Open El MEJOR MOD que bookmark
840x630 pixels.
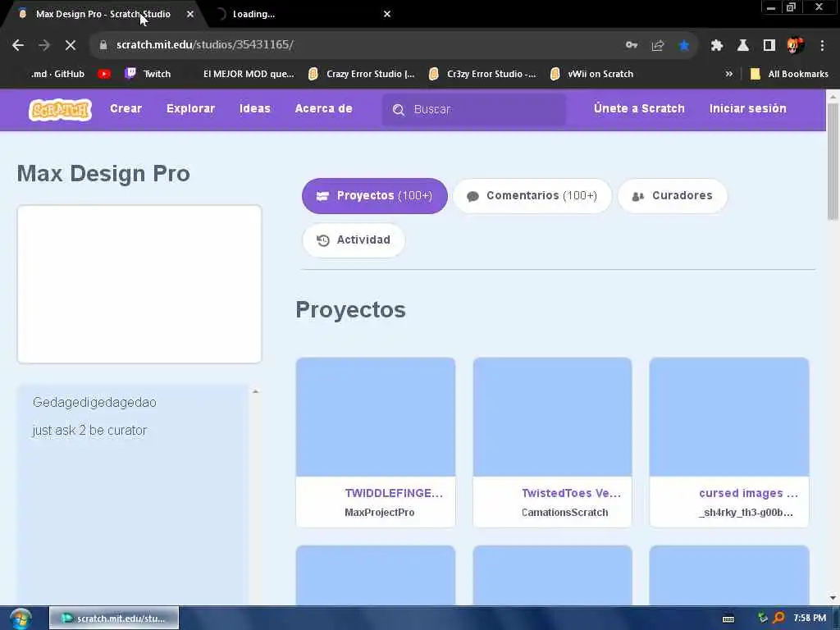[249, 74]
